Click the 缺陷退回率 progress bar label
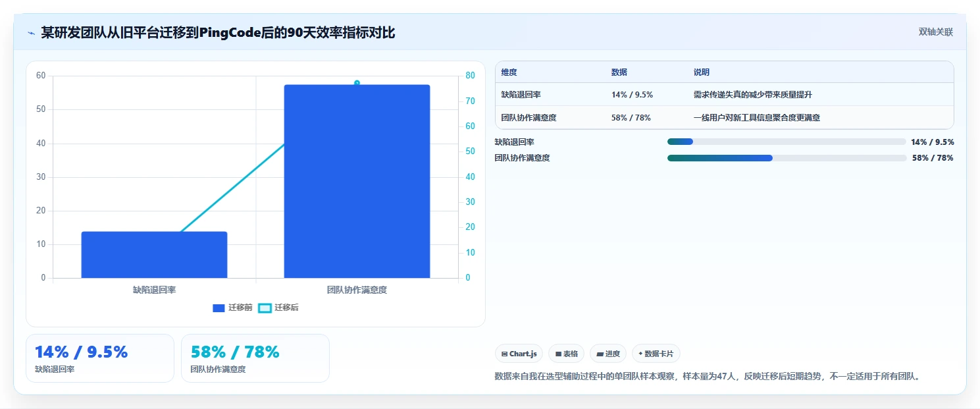The width and height of the screenshot is (980, 409). tap(514, 142)
